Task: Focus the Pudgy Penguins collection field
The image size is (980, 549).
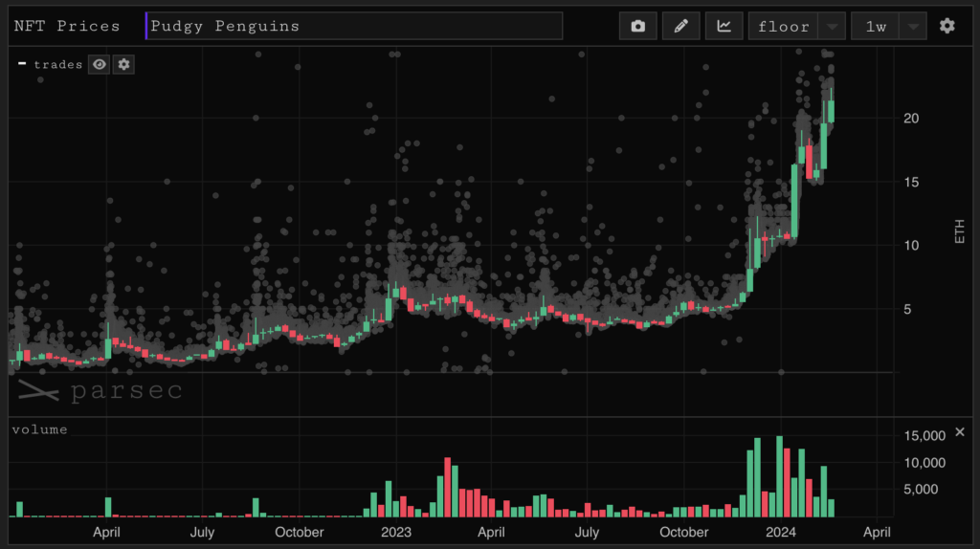Action: click(x=354, y=26)
